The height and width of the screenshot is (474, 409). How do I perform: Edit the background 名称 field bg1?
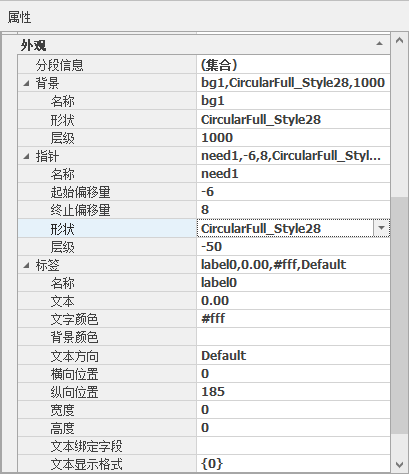pyautogui.click(x=293, y=101)
